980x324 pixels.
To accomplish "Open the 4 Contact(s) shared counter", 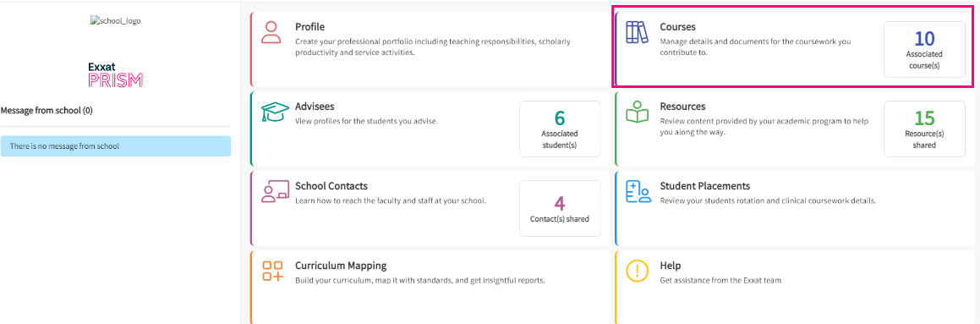I will point(560,208).
